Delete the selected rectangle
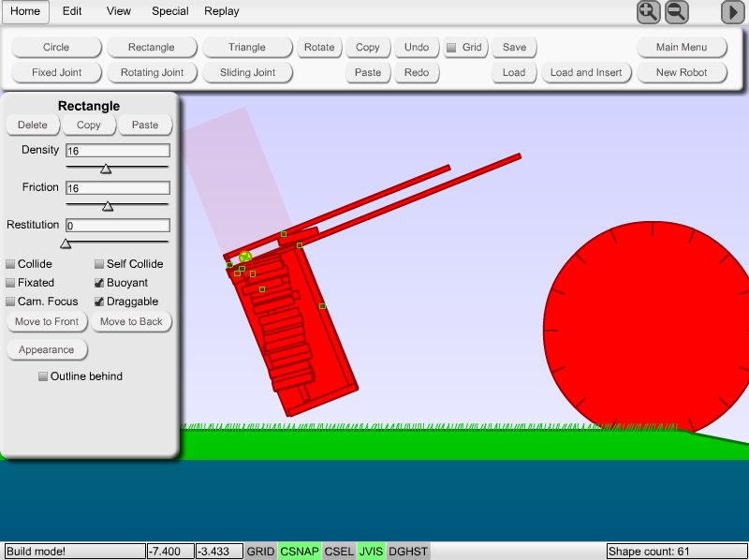The height and width of the screenshot is (560, 749). [33, 125]
